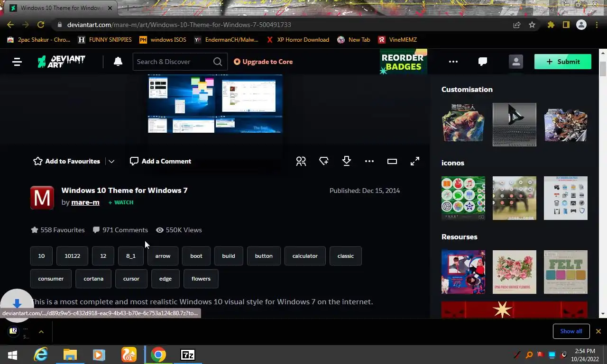Viewport: 607px width, 364px height.
Task: Share this page from address bar
Action: tap(517, 25)
